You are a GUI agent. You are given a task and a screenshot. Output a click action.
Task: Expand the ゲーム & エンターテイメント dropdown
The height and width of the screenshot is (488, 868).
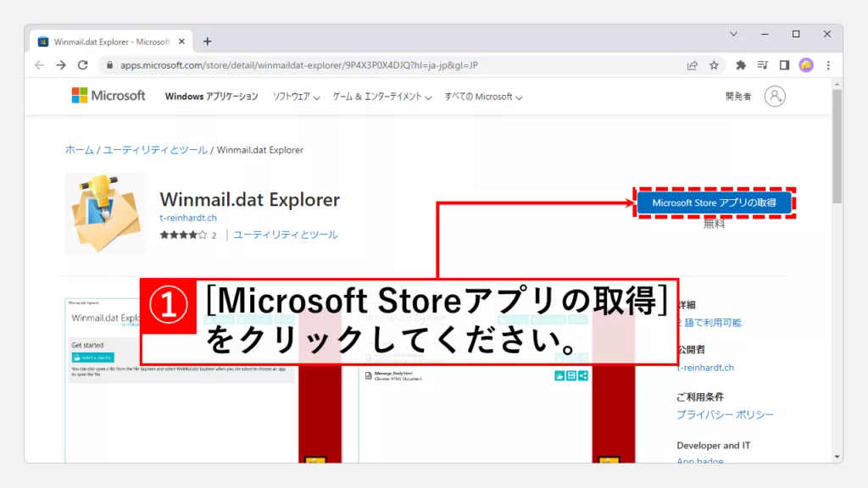382,97
